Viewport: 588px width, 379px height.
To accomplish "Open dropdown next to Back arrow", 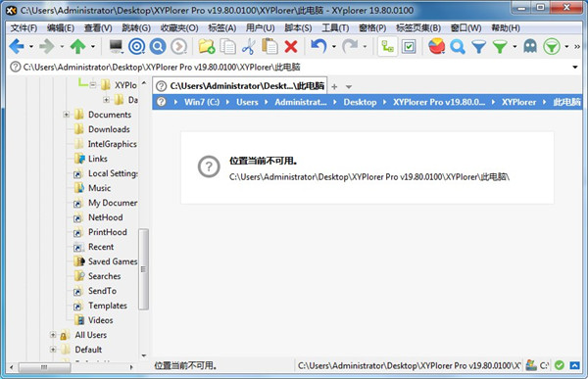I will point(31,47).
